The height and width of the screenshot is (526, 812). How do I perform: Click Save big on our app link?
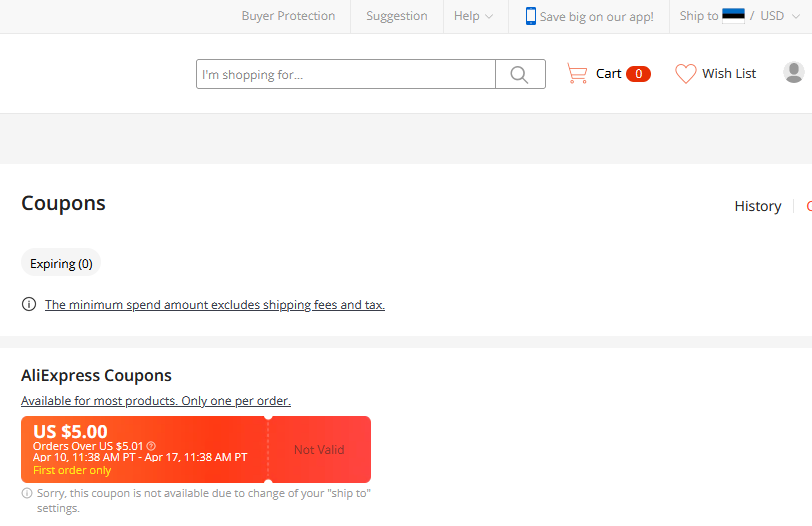597,17
